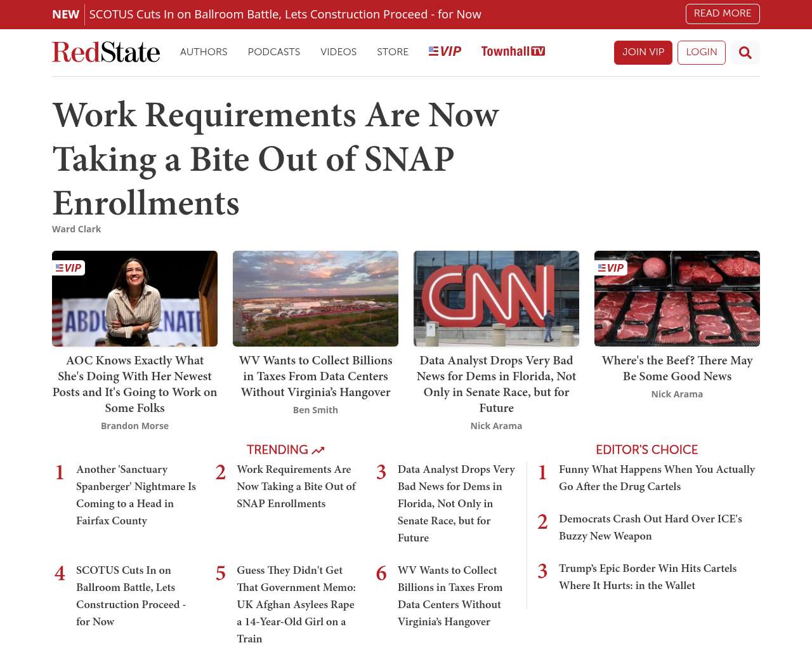
Task: Open the VIP flag logo in navigation
Action: point(445,51)
